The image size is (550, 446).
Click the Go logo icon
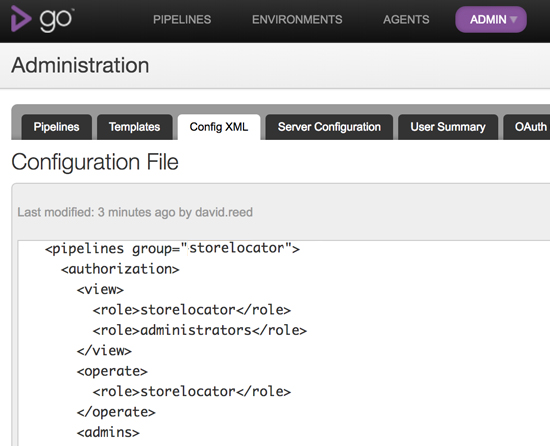click(21, 19)
